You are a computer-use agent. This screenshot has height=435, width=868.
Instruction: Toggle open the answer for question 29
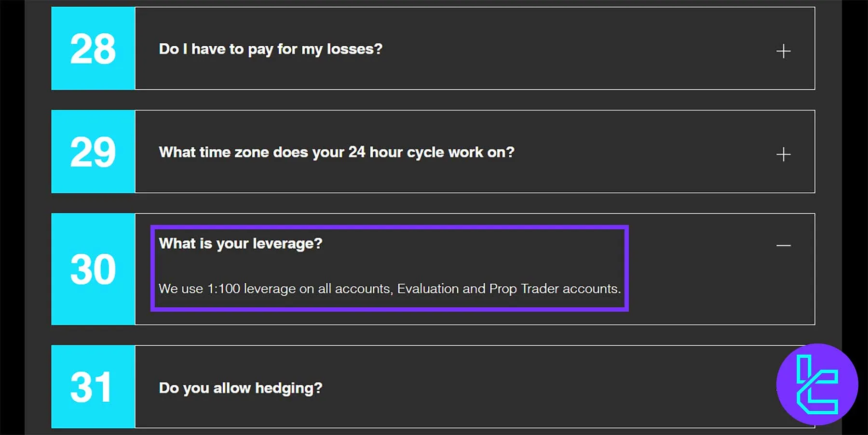(784, 155)
